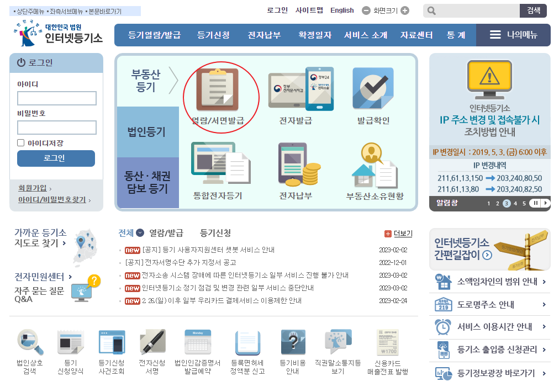
Task: Click the 등기신청 사건조회 icon
Action: 112,342
